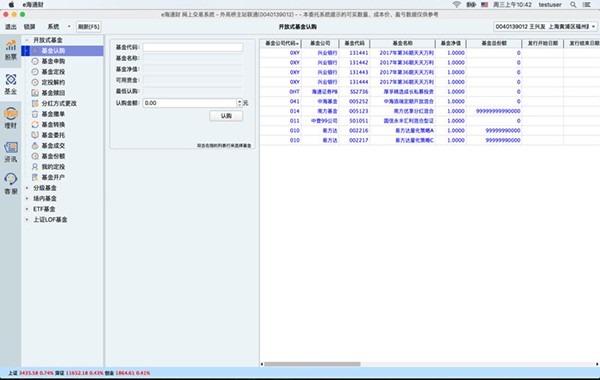Screen dimensions: 600x380
Task: Select the row with fund code 552736
Action: click(x=430, y=92)
